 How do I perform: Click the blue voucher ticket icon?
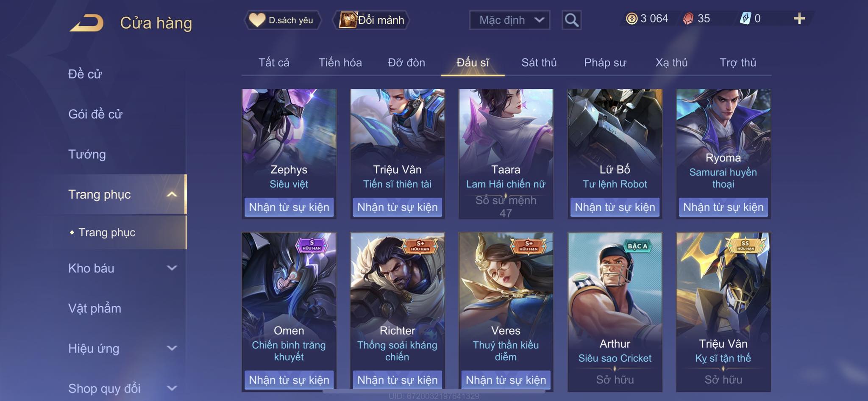point(745,19)
